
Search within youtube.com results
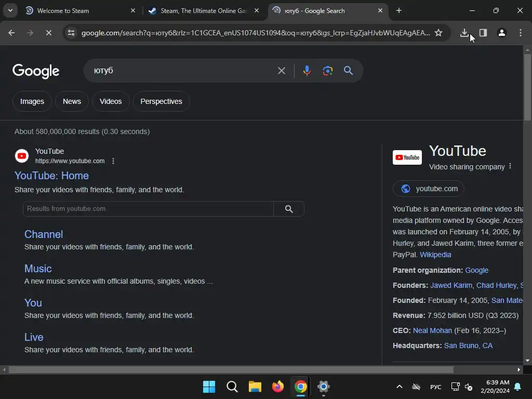point(289,209)
